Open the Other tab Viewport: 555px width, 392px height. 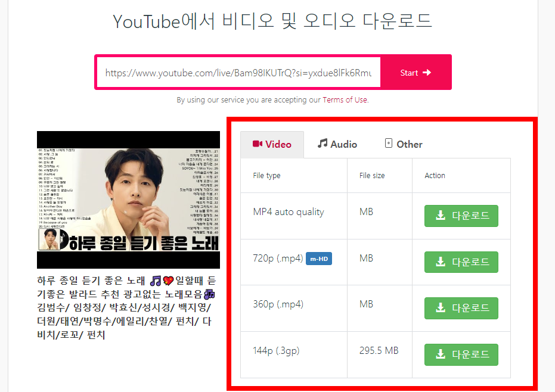(x=403, y=144)
